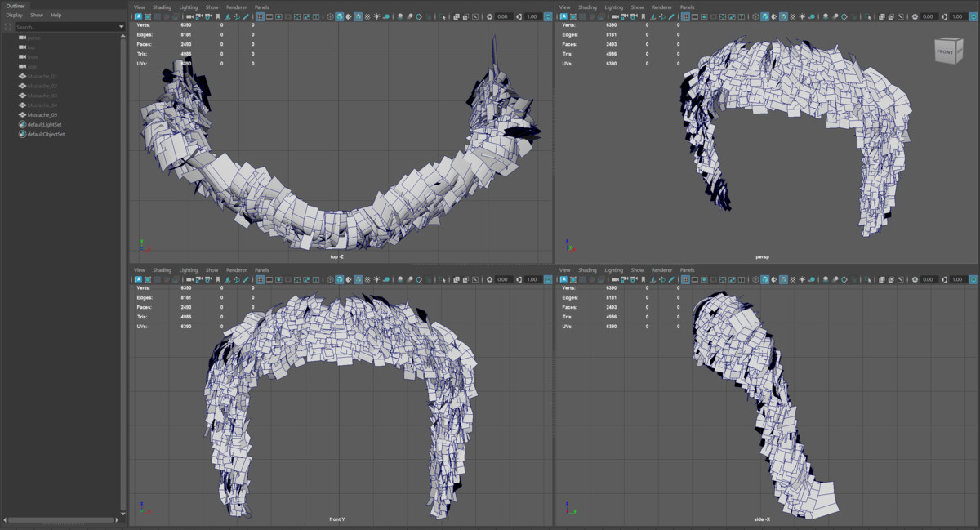Toggle the Film Gate icon in the top -Z panel
This screenshot has height=530, width=980.
269,16
